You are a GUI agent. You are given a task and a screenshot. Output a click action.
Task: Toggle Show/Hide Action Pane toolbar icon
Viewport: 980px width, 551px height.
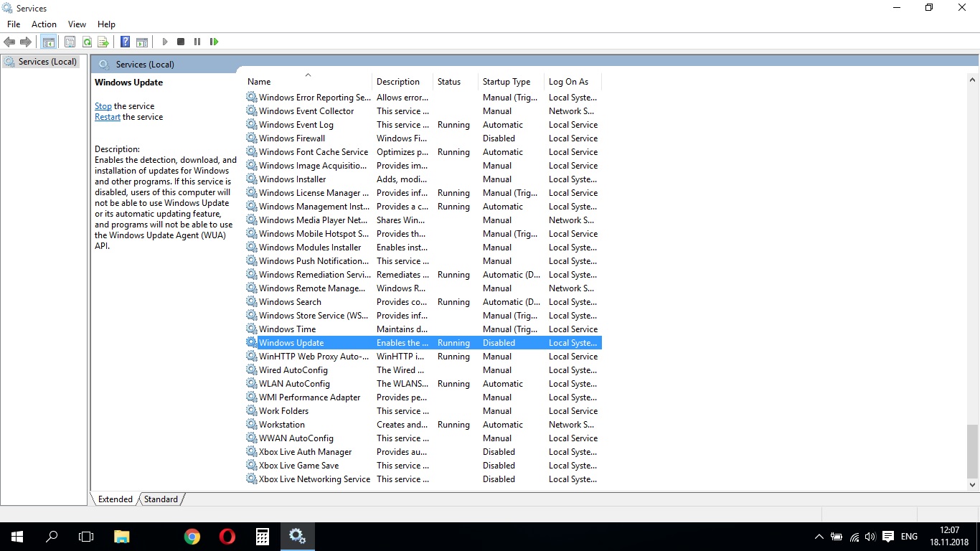click(142, 42)
